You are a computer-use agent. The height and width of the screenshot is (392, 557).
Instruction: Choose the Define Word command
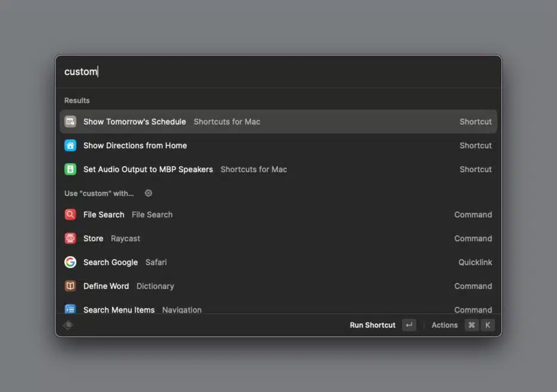coord(278,286)
